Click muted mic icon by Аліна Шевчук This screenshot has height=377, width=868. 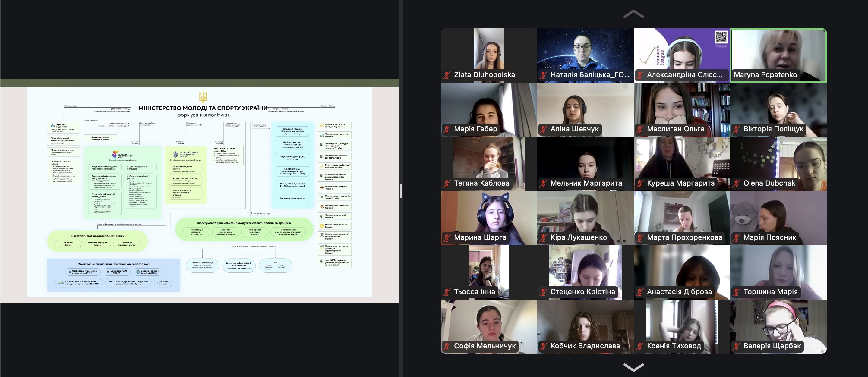(x=544, y=129)
